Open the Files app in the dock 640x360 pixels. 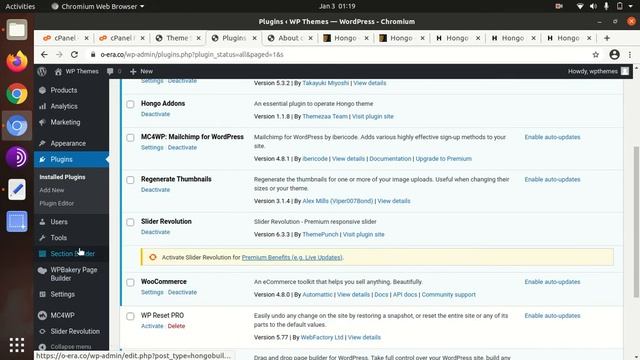(x=17, y=30)
